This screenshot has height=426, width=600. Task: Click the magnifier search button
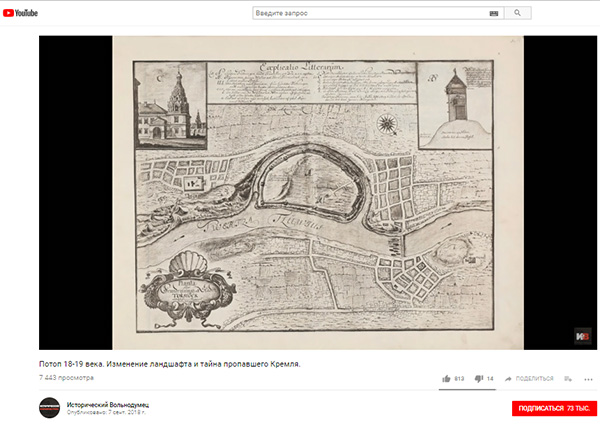pyautogui.click(x=517, y=13)
